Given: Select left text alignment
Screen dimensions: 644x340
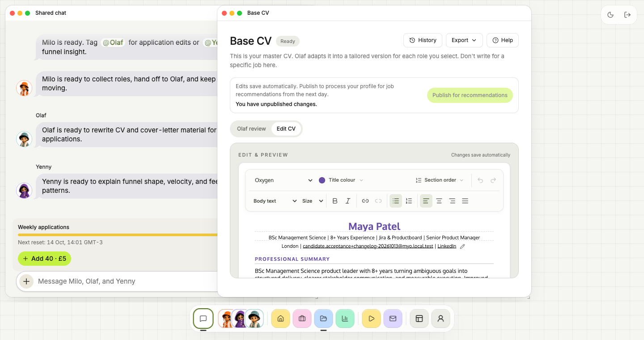Looking at the screenshot, I should tap(426, 201).
